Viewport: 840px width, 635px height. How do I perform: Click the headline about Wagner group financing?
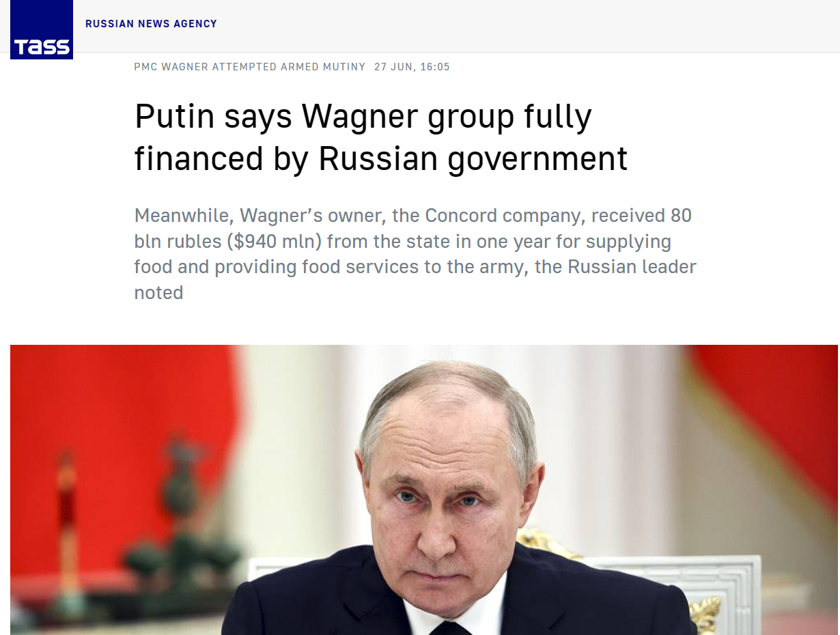[x=381, y=137]
